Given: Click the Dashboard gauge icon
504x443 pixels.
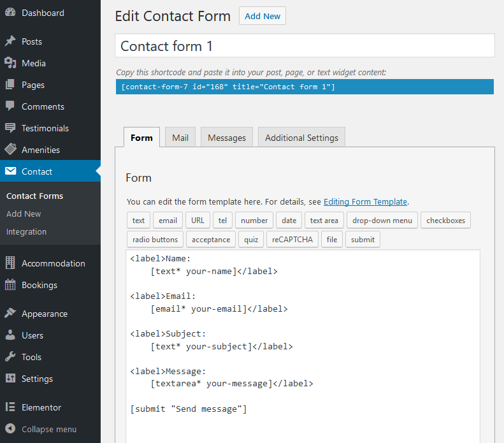Looking at the screenshot, I should 10,12.
